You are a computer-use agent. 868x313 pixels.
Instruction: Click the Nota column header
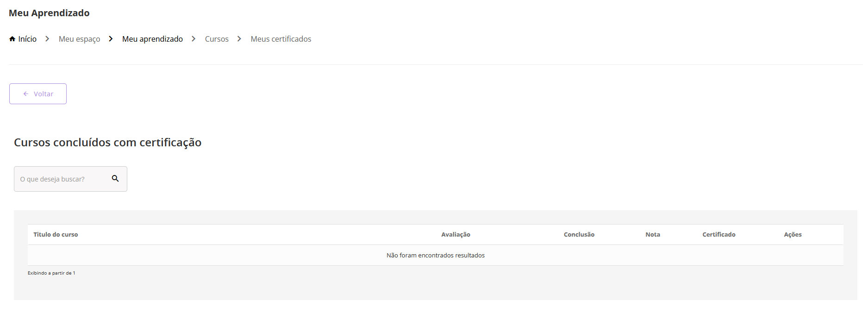(653, 235)
